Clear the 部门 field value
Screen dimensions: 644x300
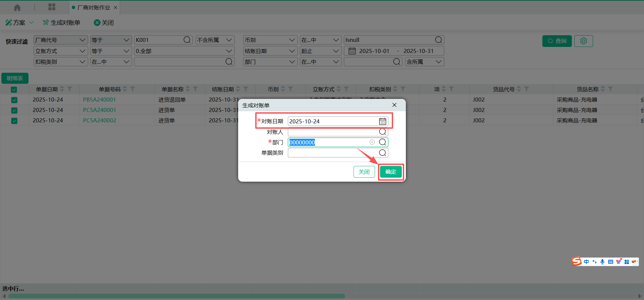click(372, 142)
